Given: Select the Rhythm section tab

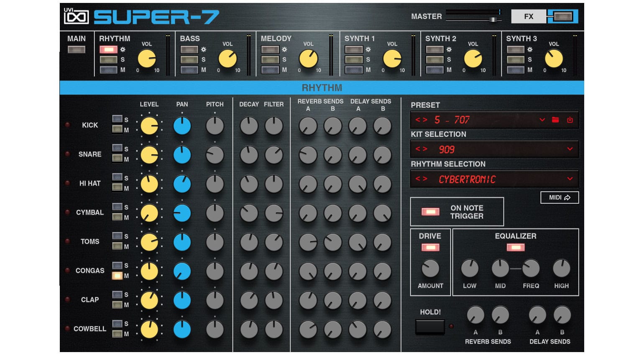Looking at the screenshot, I should click(x=115, y=38).
